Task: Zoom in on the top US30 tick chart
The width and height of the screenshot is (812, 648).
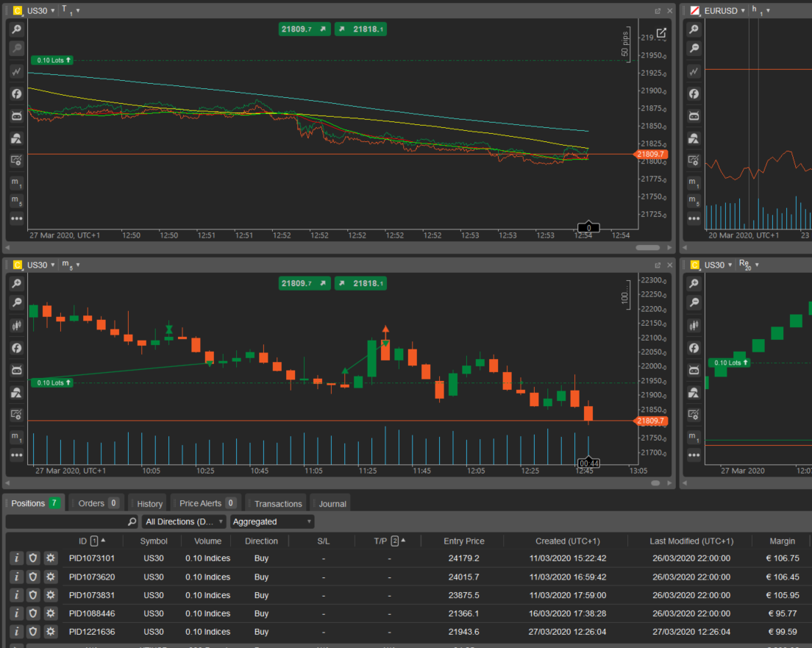Action: pos(17,29)
